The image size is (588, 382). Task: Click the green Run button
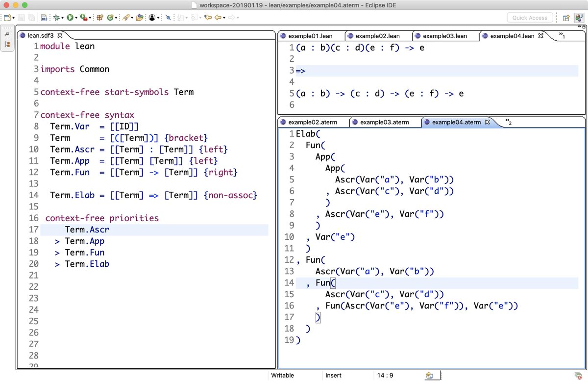(x=70, y=18)
